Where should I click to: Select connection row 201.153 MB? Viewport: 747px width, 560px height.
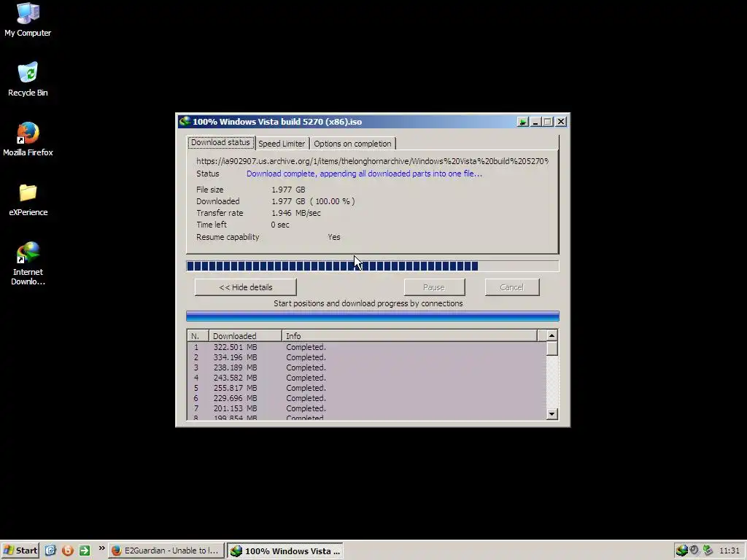coord(367,408)
